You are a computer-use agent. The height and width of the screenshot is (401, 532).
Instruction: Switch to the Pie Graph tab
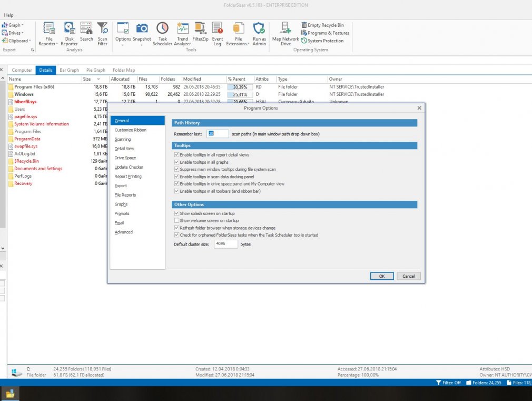96,70
